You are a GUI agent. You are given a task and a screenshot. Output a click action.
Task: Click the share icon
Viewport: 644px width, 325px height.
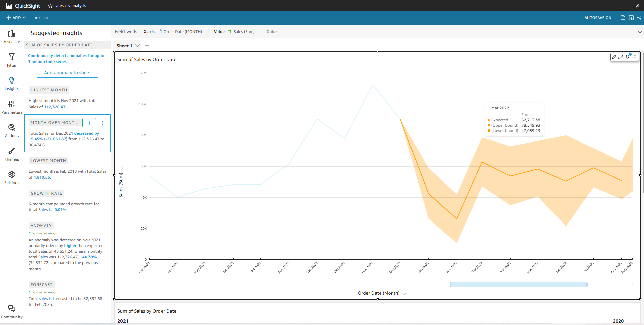[x=639, y=18]
